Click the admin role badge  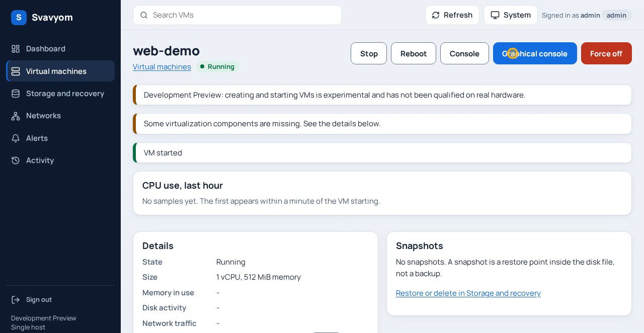coord(616,16)
